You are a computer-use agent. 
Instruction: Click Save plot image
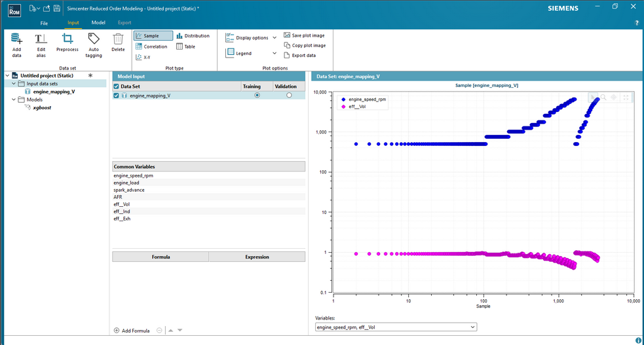coord(304,35)
